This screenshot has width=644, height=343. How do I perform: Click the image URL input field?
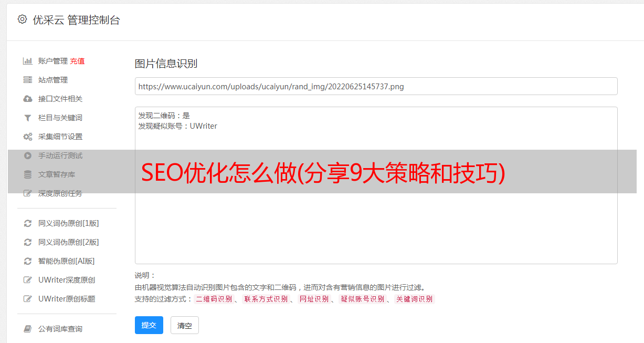[376, 86]
